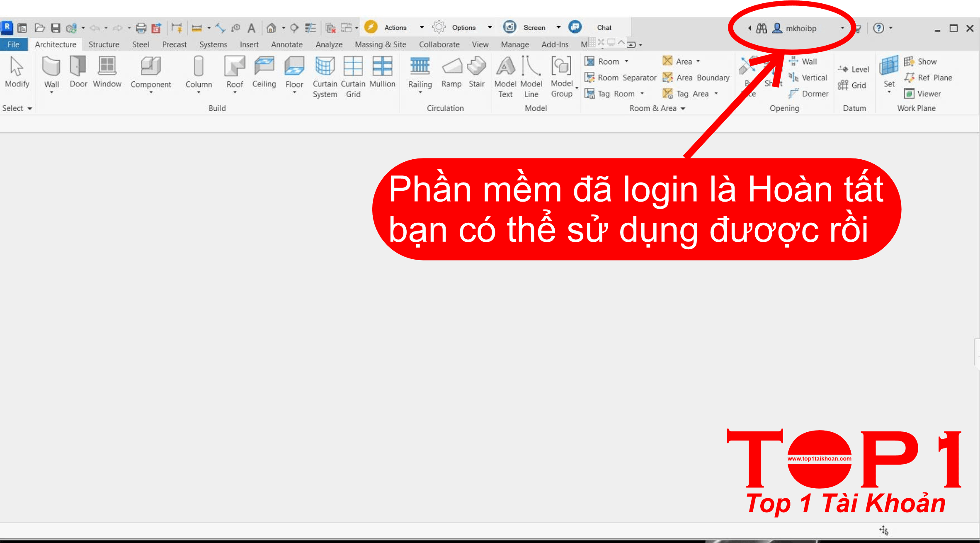Click the Ref Plane button

coord(928,78)
